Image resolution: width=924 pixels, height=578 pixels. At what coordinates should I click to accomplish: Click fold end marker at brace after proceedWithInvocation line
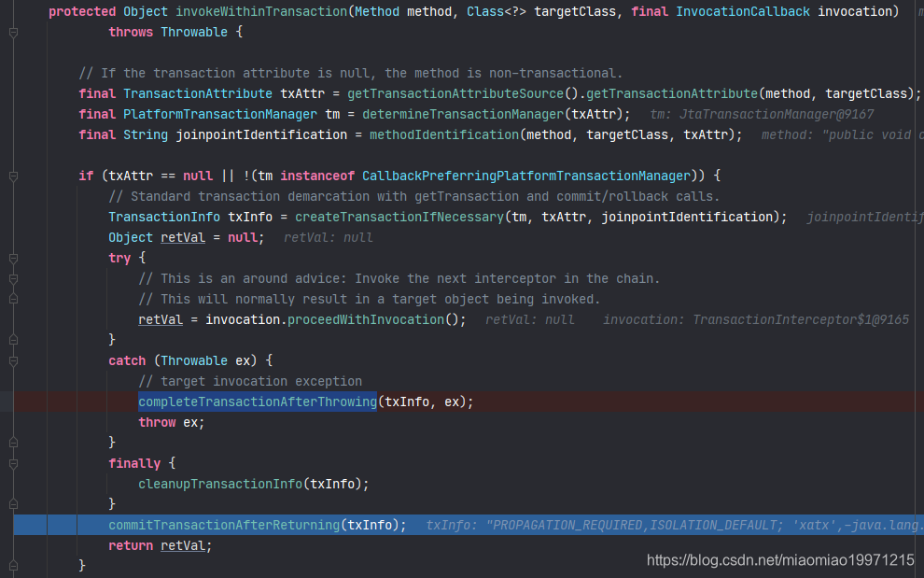coord(14,340)
